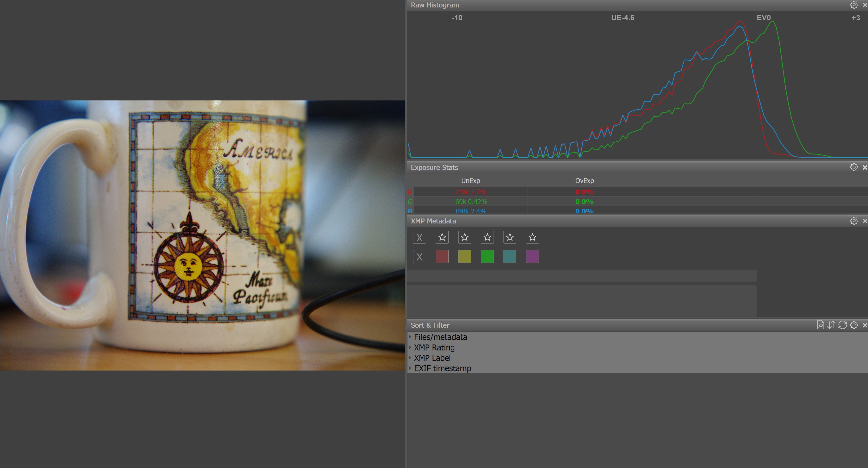Open Sort & Filter panel settings gear
Viewport: 868px width, 468px height.
tap(854, 325)
